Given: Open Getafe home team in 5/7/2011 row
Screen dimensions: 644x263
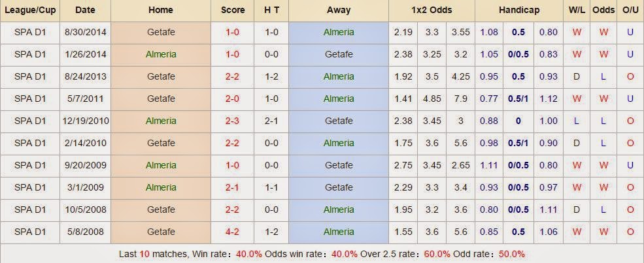Looking at the screenshot, I should [x=161, y=99].
